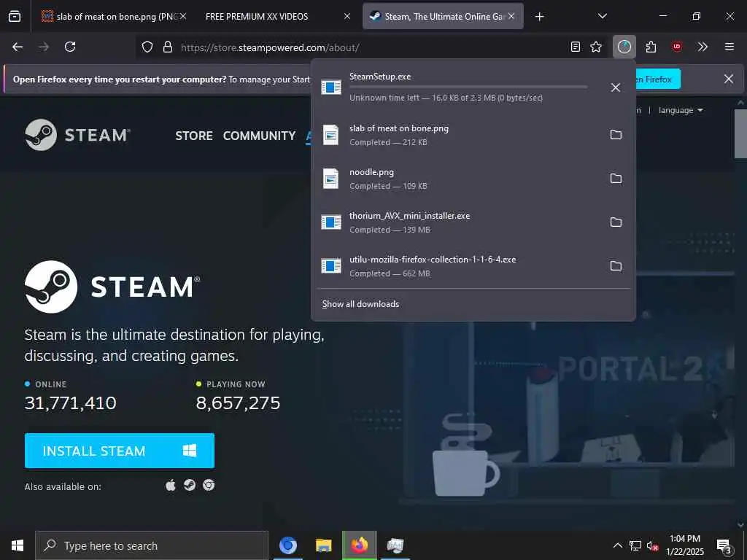This screenshot has width=747, height=560.
Task: Click Show all downloads
Action: pyautogui.click(x=360, y=304)
